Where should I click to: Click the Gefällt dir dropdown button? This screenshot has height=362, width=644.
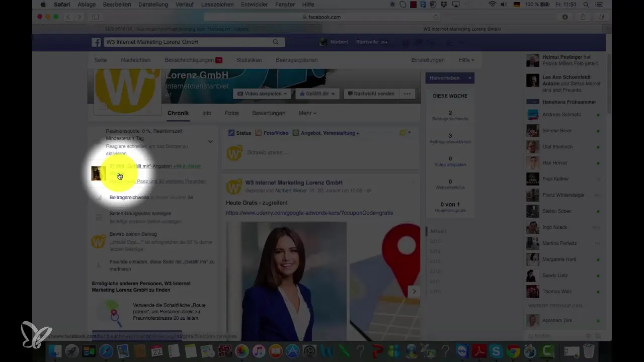317,94
